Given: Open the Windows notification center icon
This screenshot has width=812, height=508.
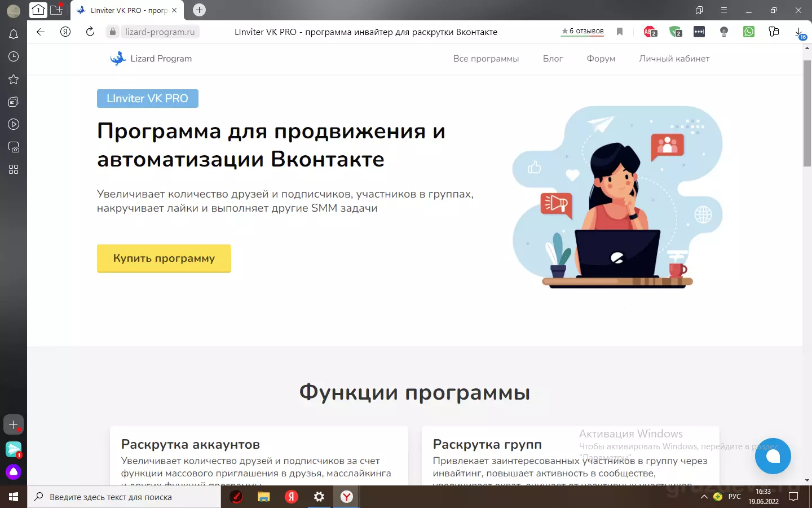Looking at the screenshot, I should (793, 497).
